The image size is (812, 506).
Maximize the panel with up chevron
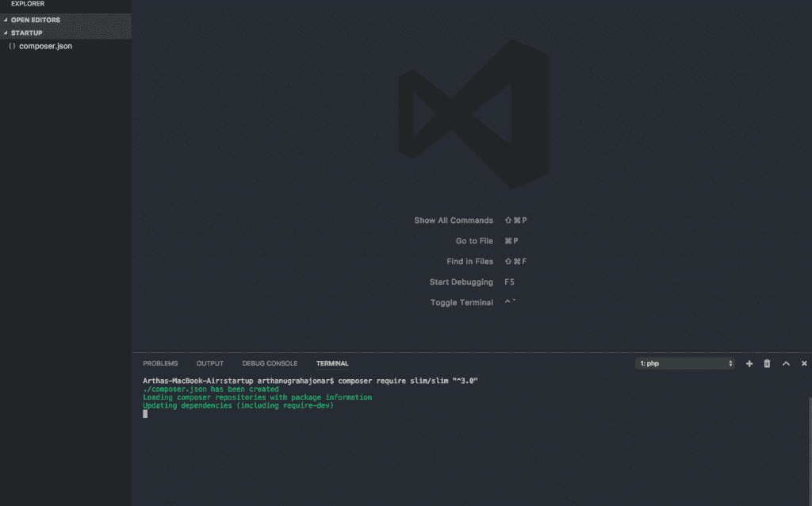(x=786, y=363)
